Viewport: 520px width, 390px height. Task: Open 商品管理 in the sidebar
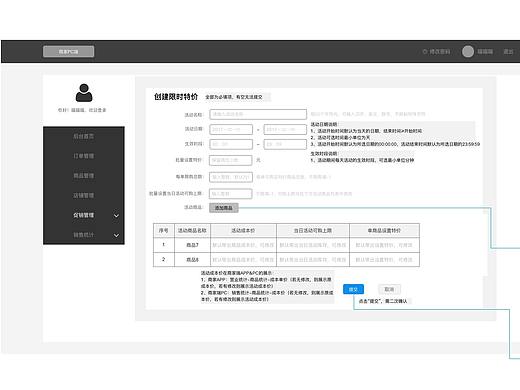84,176
